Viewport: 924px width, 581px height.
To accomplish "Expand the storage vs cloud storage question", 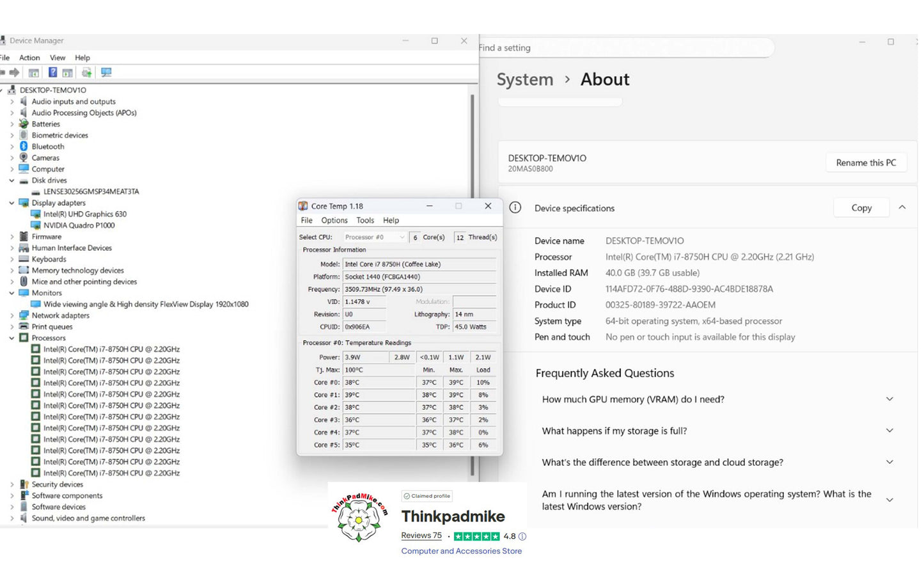I will coord(889,462).
